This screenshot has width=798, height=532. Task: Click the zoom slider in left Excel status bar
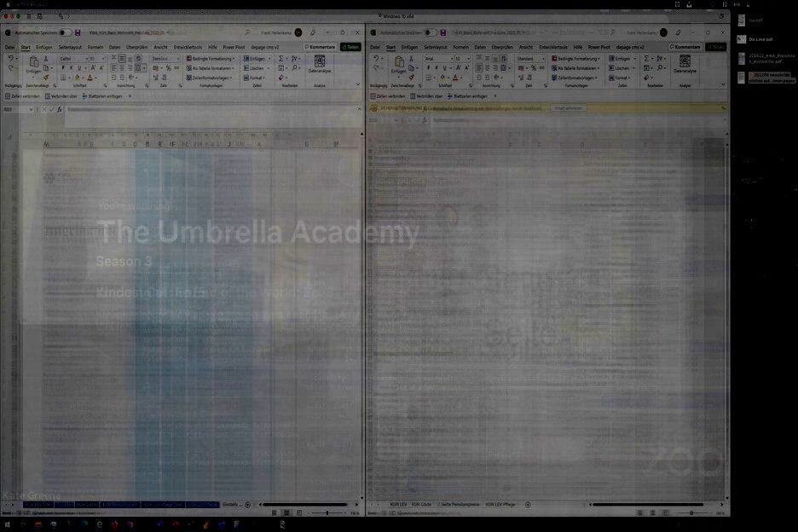[327, 512]
